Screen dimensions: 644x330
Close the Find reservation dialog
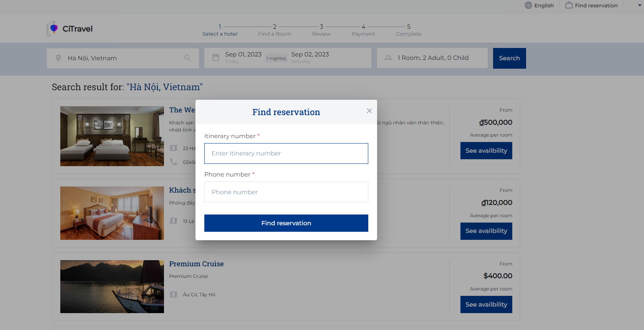pos(369,111)
